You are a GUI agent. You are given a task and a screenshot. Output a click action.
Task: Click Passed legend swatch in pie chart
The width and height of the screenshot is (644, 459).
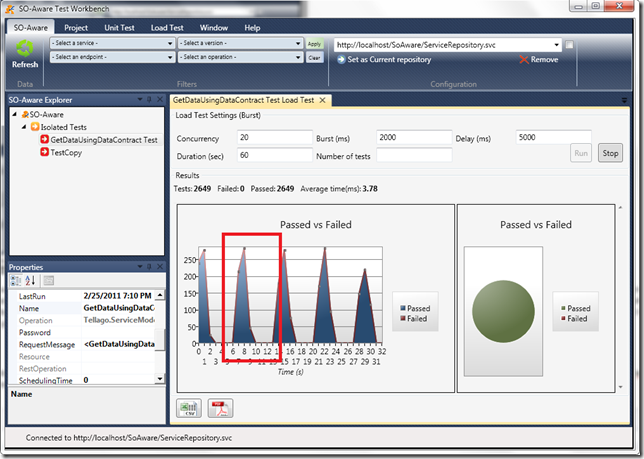point(564,308)
